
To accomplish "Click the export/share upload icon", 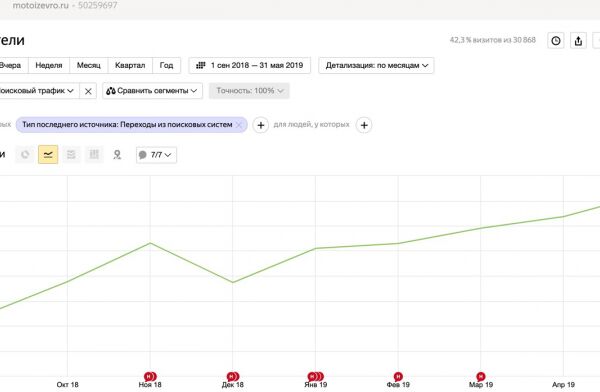I will 578,41.
